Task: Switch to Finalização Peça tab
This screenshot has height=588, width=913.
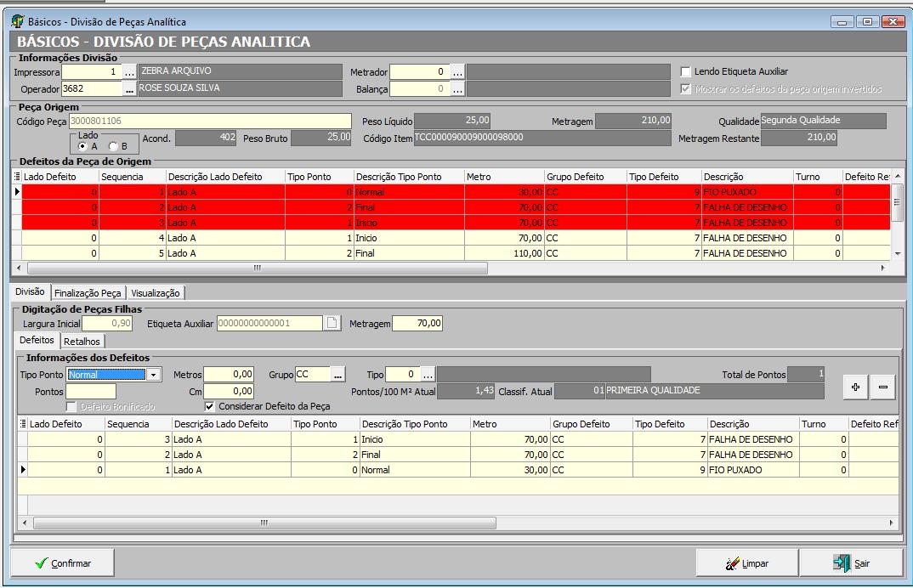Action: 88,292
